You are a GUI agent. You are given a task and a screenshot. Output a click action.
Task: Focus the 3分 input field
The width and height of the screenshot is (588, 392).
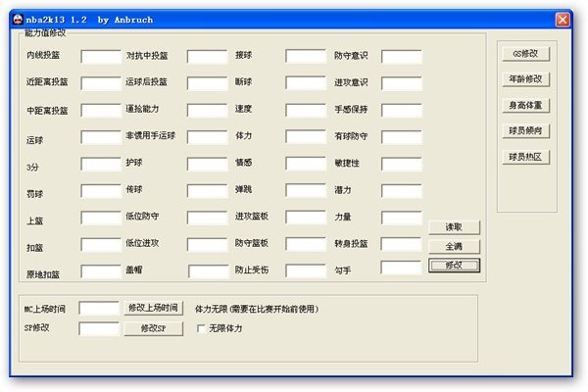point(101,165)
